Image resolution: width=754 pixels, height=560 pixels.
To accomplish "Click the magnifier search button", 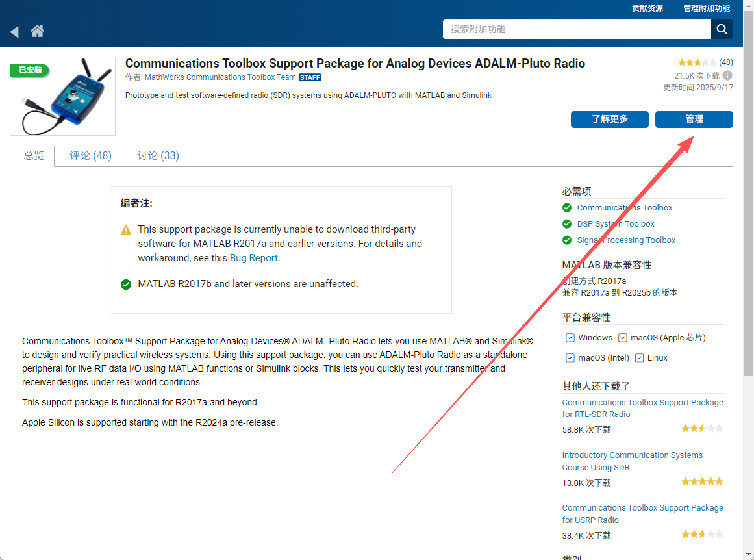I will pos(722,29).
